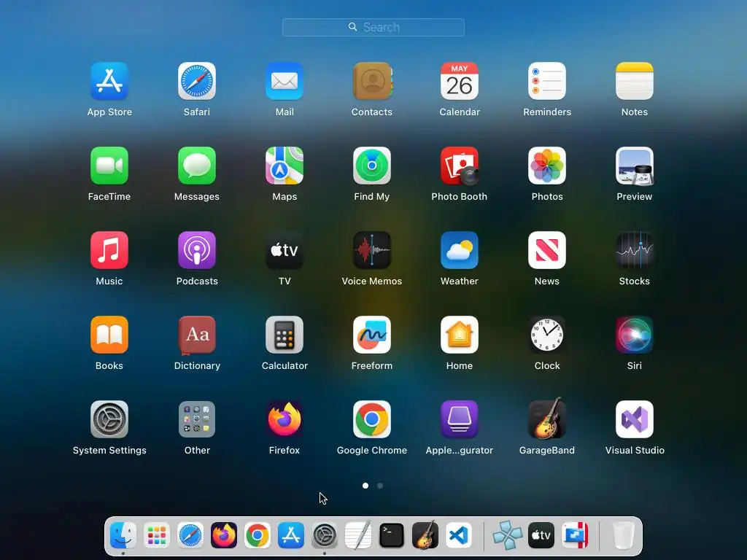Open the Find My app
747x560 pixels.
pos(372,166)
